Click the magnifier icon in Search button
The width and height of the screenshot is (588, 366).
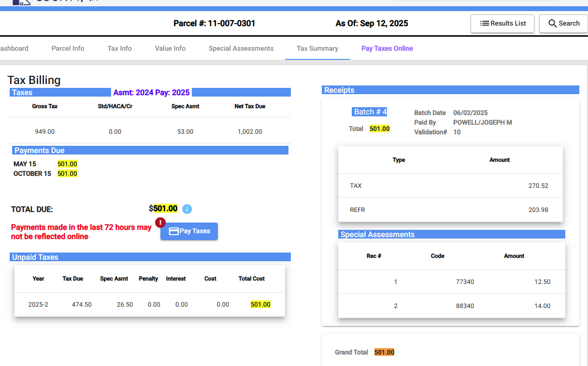coord(553,23)
